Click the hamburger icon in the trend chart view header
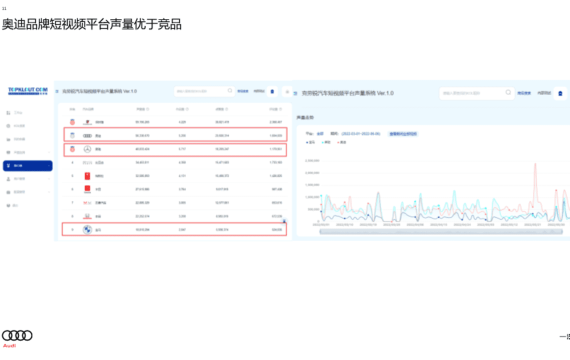The image size is (570, 360). click(x=295, y=93)
